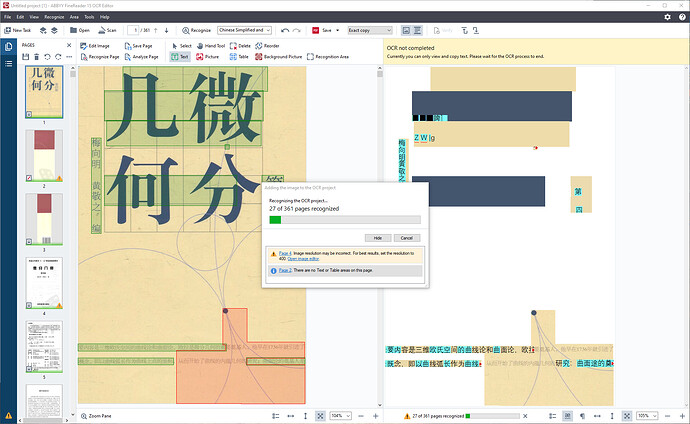Cancel the OCR recognition dialog

407,238
